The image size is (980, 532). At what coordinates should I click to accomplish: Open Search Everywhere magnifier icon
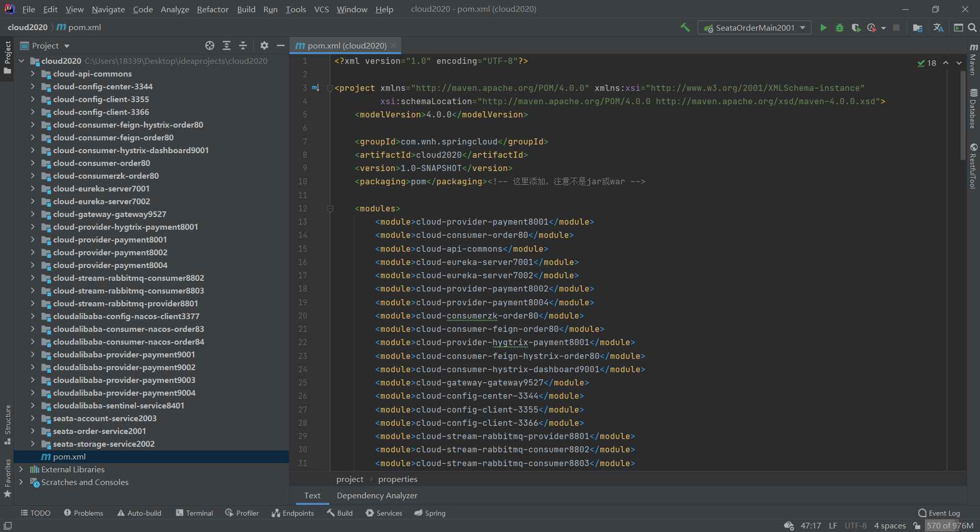coord(972,28)
